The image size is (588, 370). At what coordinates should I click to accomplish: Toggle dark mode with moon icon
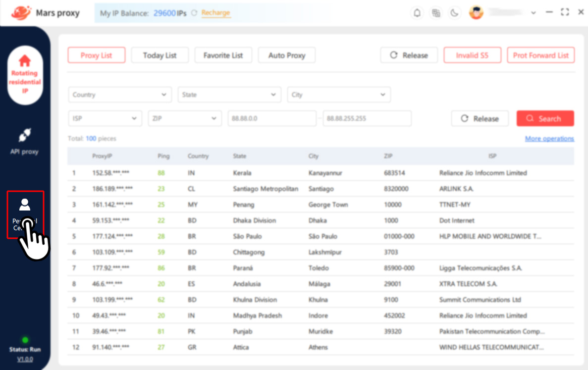[455, 12]
